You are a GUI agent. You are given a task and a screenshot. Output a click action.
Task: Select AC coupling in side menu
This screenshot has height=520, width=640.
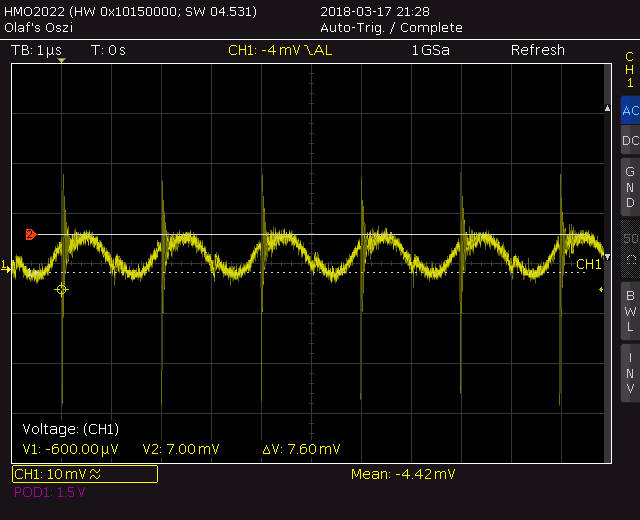pyautogui.click(x=630, y=110)
